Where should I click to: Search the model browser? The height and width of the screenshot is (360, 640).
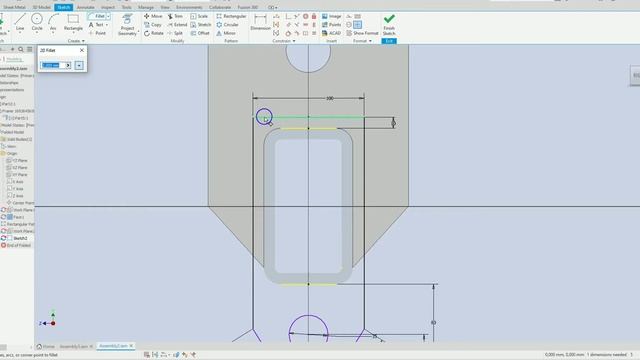point(21,49)
